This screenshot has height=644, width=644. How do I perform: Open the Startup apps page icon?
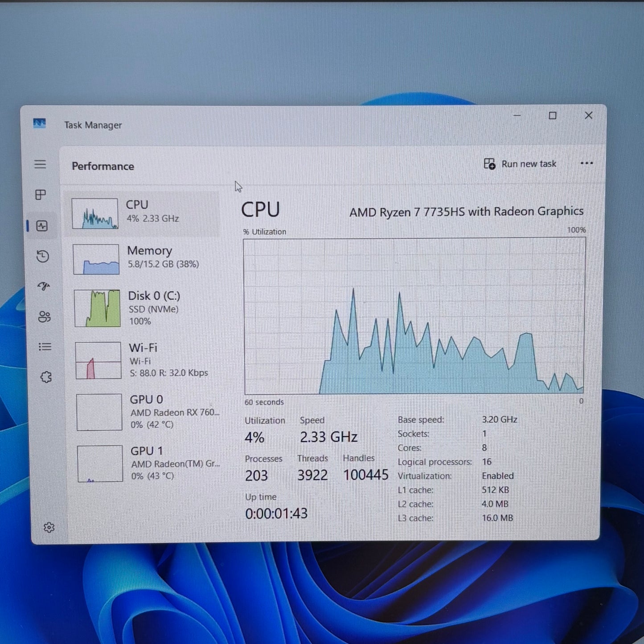44,286
